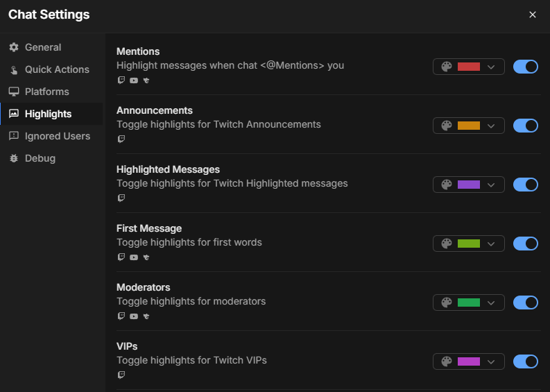This screenshot has height=392, width=550.
Task: Click the palette icon in First Message row
Action: [447, 244]
